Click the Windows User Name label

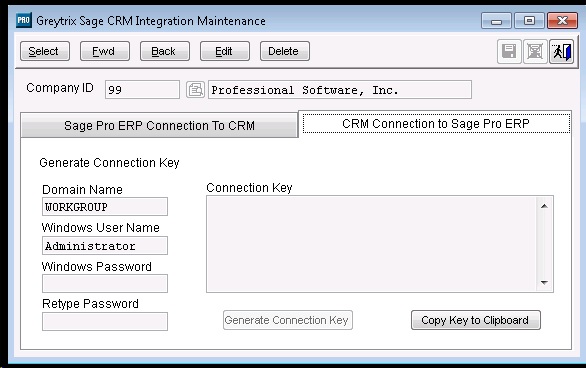[x=101, y=228]
